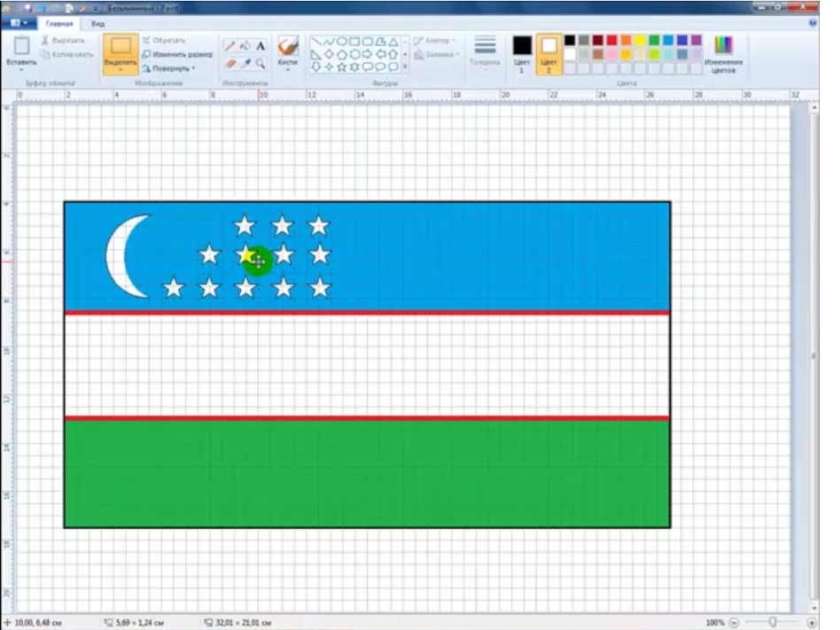Image resolution: width=840 pixels, height=630 pixels.
Task: Click the vertical scrollbar of the canvas
Action: 813,355
